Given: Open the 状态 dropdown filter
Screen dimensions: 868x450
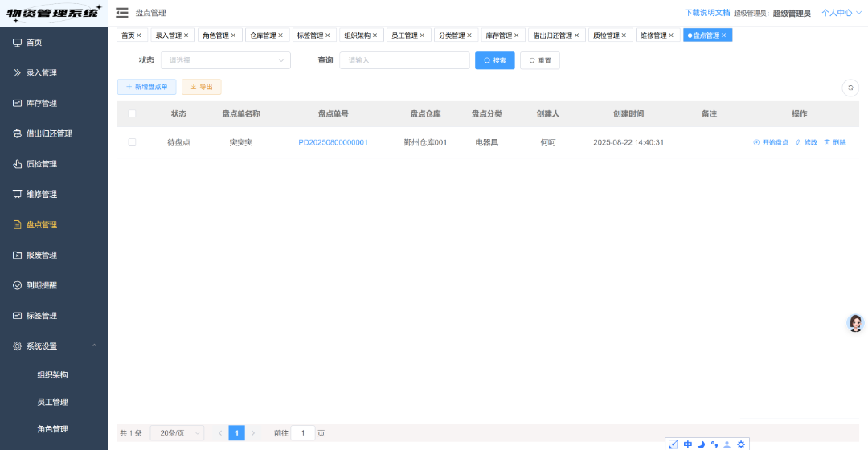Looking at the screenshot, I should [x=225, y=60].
